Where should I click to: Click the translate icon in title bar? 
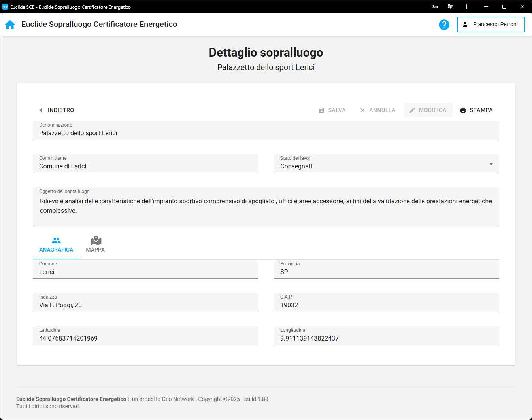[450, 7]
